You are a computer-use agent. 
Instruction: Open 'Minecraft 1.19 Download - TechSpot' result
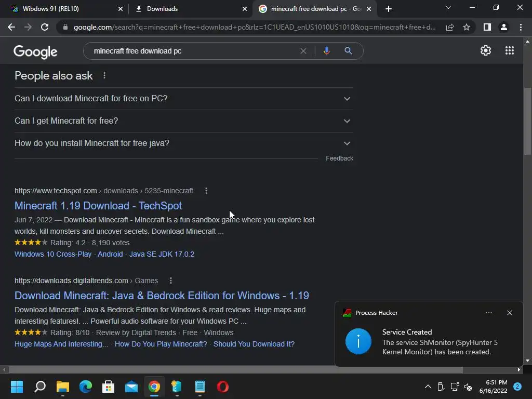coord(98,206)
